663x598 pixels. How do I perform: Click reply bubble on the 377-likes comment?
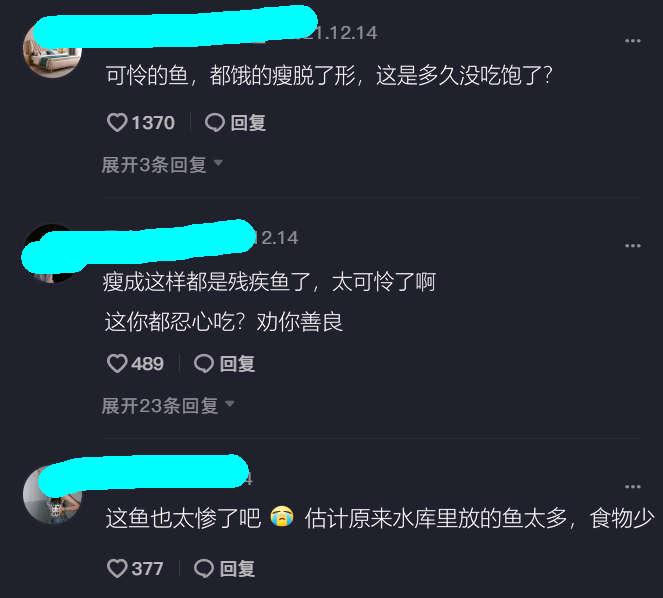click(x=204, y=568)
